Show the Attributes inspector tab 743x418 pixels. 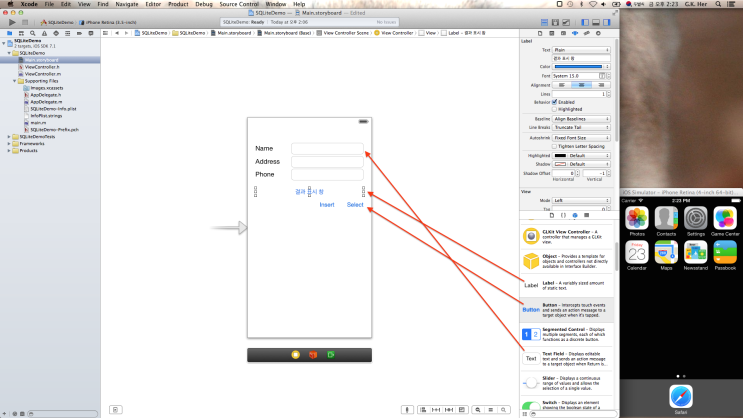click(575, 33)
